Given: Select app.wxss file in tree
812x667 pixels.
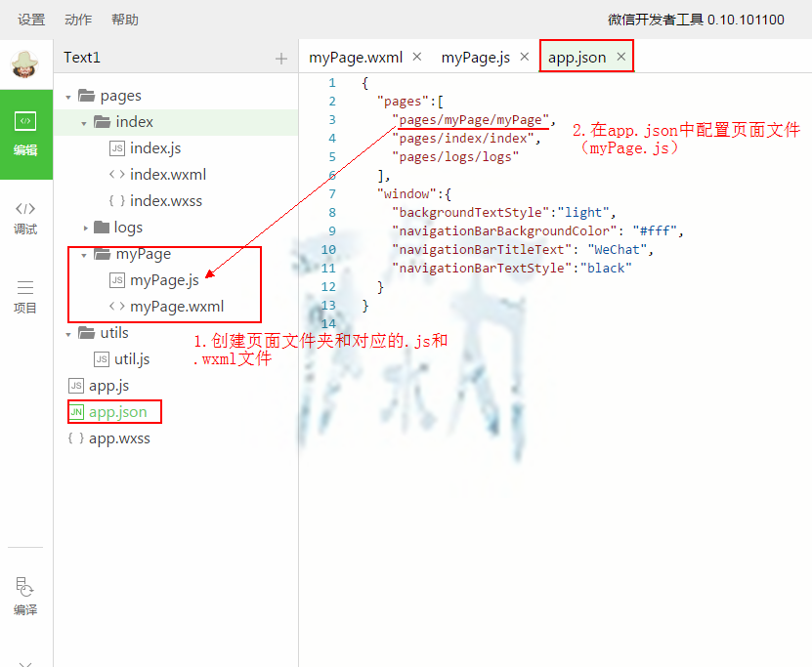Looking at the screenshot, I should point(119,438).
